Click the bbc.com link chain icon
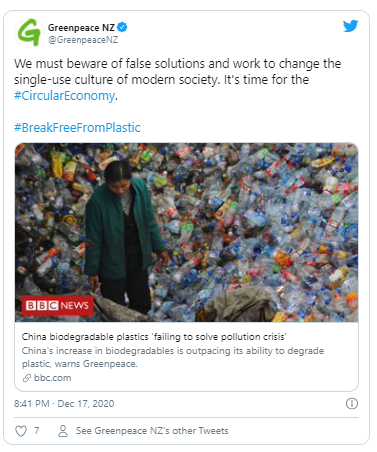This screenshot has width=377, height=452. point(27,378)
